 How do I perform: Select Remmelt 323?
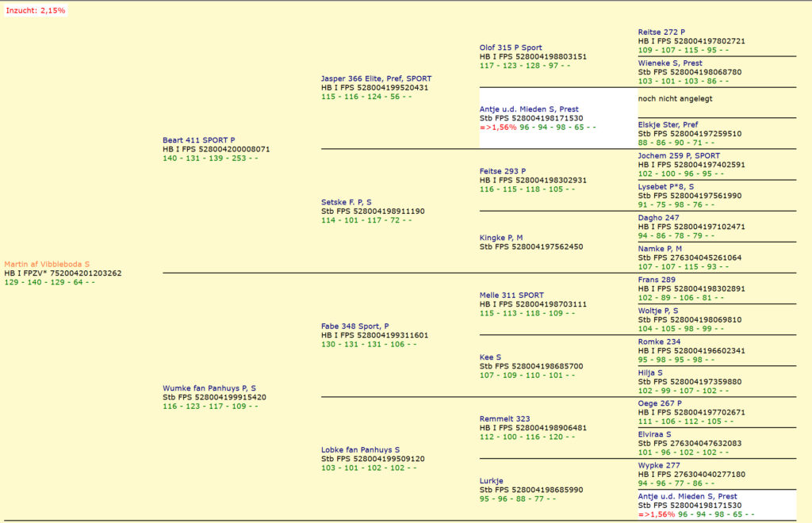(x=505, y=418)
